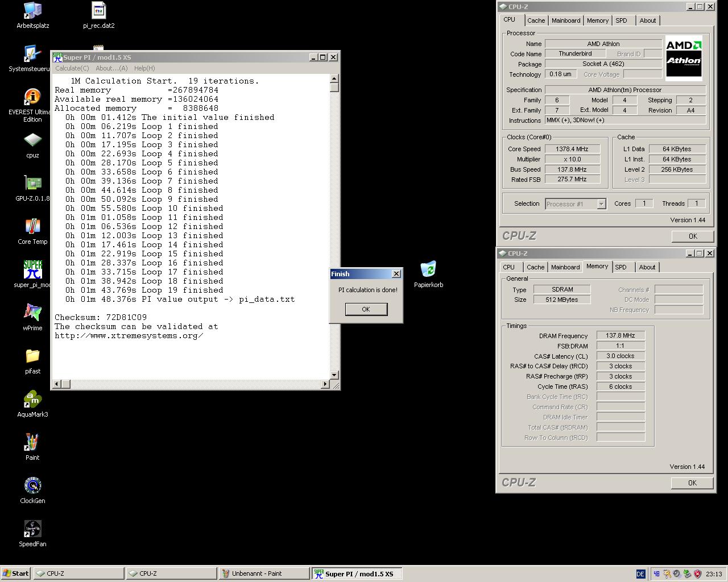Switch to Cache tab in lower CPU-Z

click(x=535, y=267)
